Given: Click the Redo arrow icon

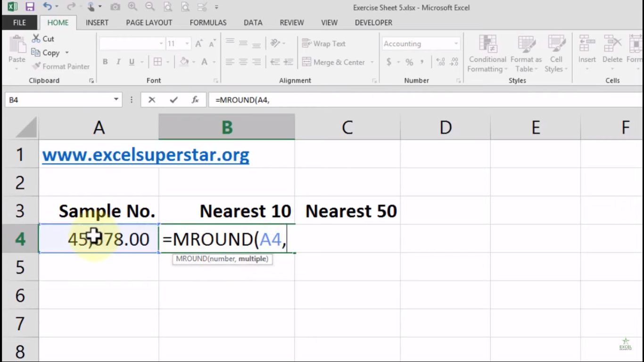Looking at the screenshot, I should pyautogui.click(x=71, y=7).
